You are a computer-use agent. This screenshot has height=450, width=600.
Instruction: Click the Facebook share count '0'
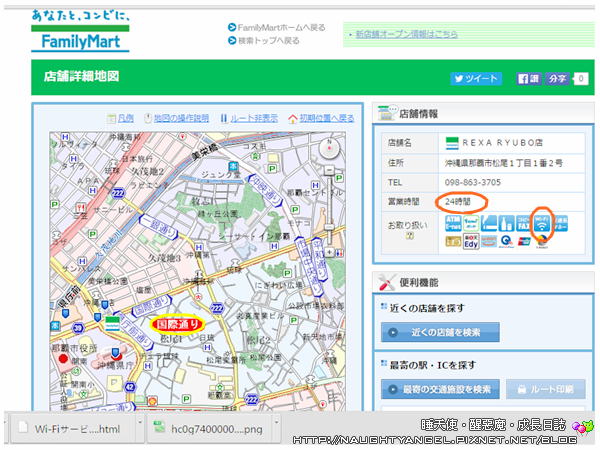click(580, 78)
